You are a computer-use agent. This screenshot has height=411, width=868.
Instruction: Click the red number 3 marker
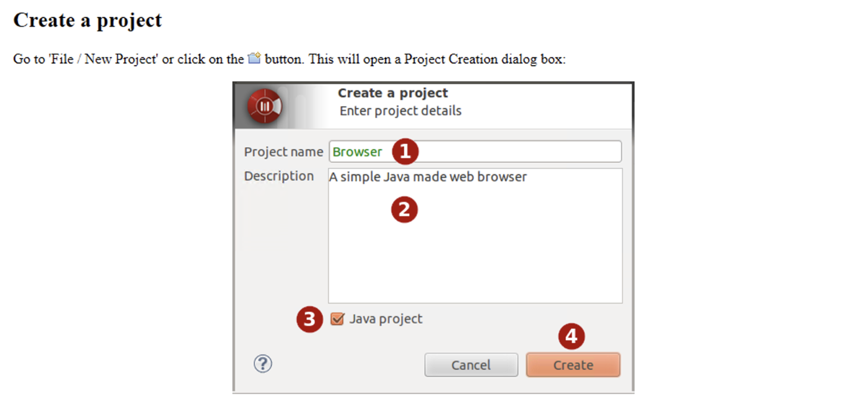pos(309,319)
